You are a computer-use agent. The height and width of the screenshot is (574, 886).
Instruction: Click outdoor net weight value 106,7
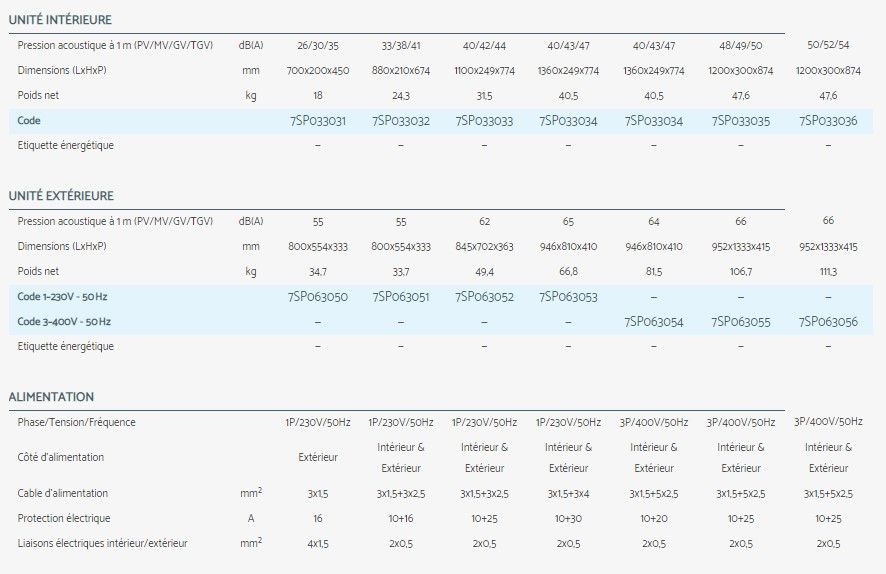point(741,272)
